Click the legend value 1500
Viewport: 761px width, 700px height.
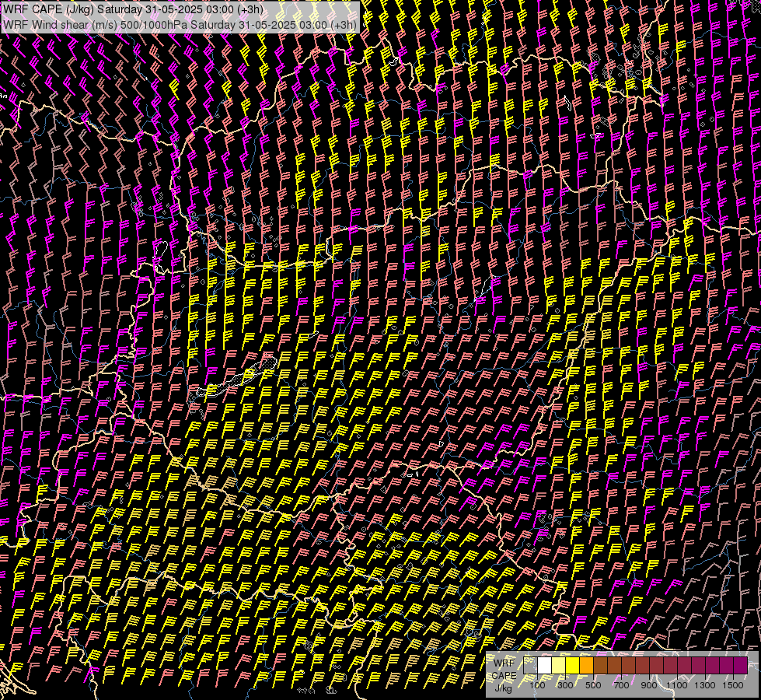(x=733, y=685)
